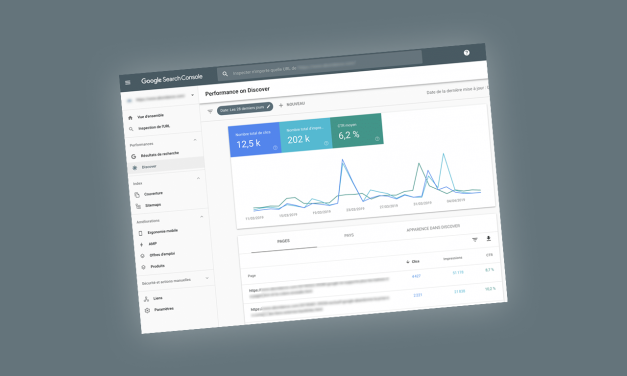627x376 pixels.
Task: Click the search magnifier in URL bar
Action: [225, 74]
